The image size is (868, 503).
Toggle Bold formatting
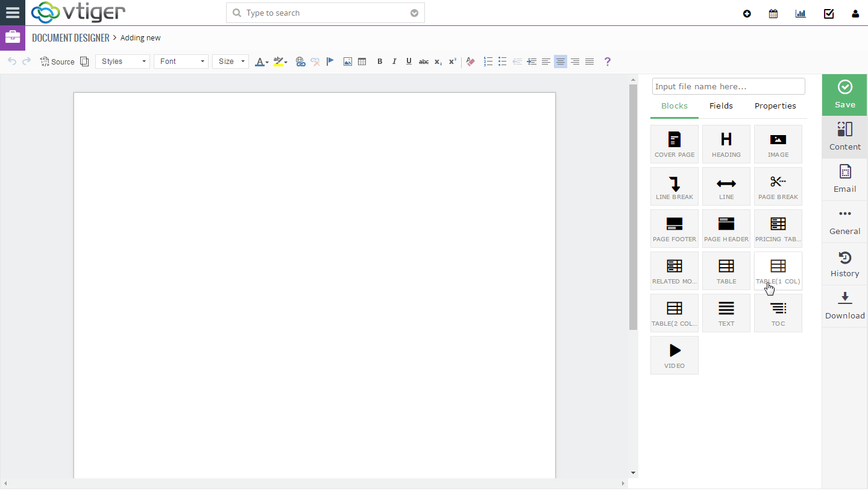[380, 62]
